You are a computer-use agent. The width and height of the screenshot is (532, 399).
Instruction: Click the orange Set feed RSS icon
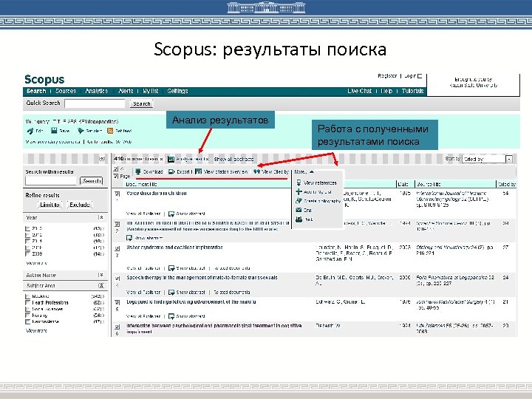pos(110,131)
